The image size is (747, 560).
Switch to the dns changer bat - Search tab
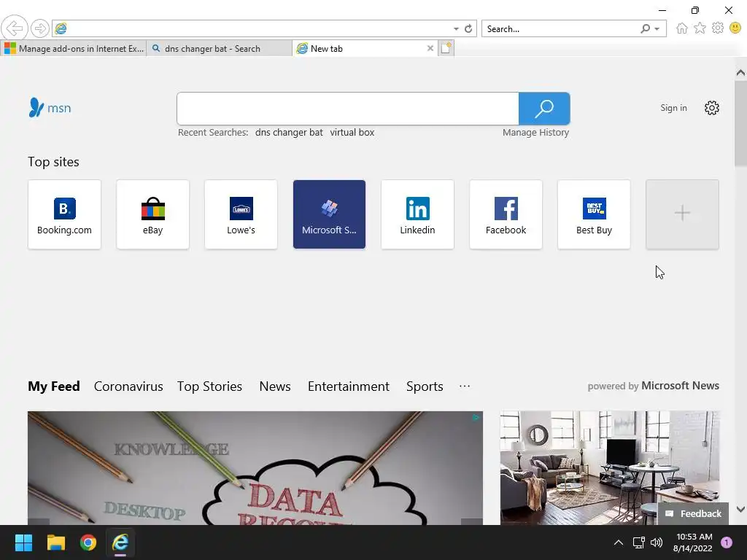(x=219, y=48)
